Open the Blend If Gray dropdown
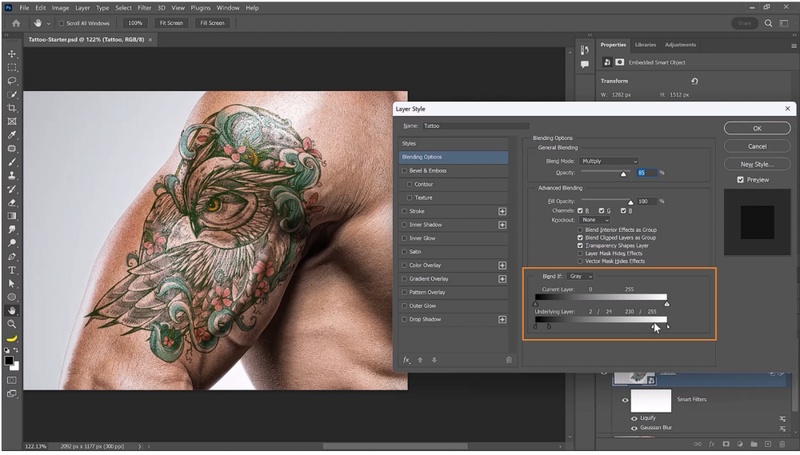Image resolution: width=800 pixels, height=455 pixels. [x=580, y=276]
